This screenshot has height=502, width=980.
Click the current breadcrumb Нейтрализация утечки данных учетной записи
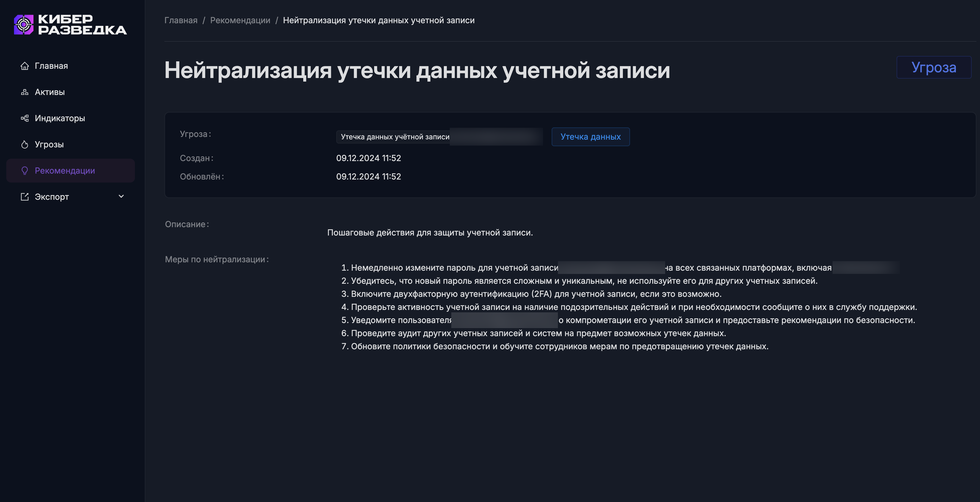379,20
